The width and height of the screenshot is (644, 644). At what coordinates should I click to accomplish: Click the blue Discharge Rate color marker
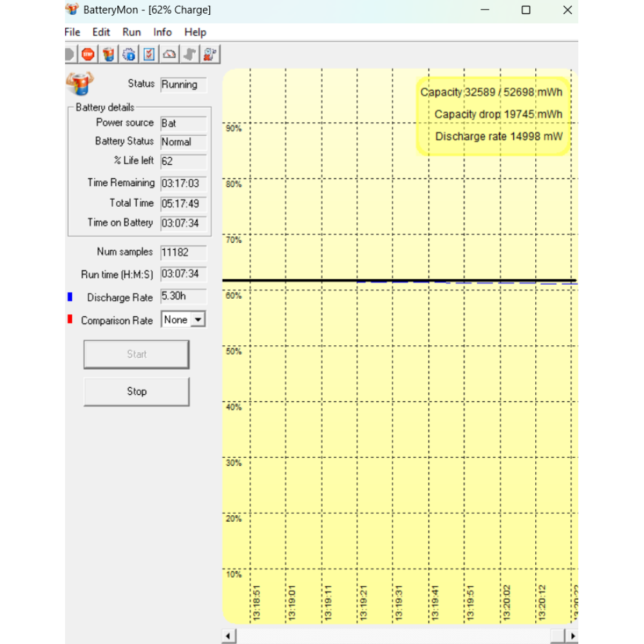tap(70, 297)
